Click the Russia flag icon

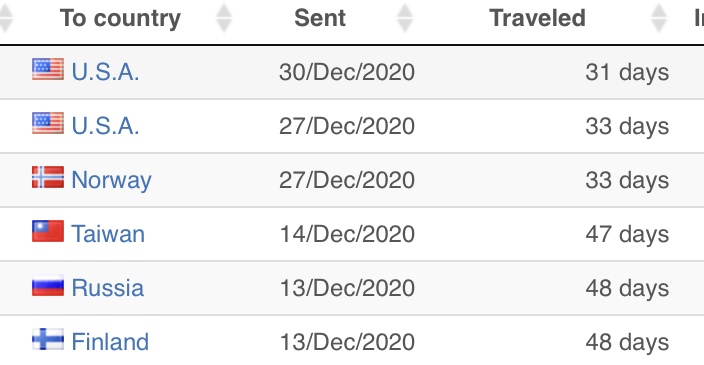48,286
